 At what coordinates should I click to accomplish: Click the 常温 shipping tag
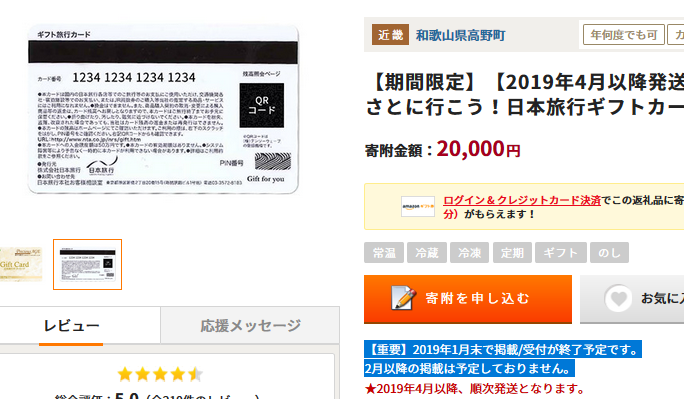click(x=384, y=252)
